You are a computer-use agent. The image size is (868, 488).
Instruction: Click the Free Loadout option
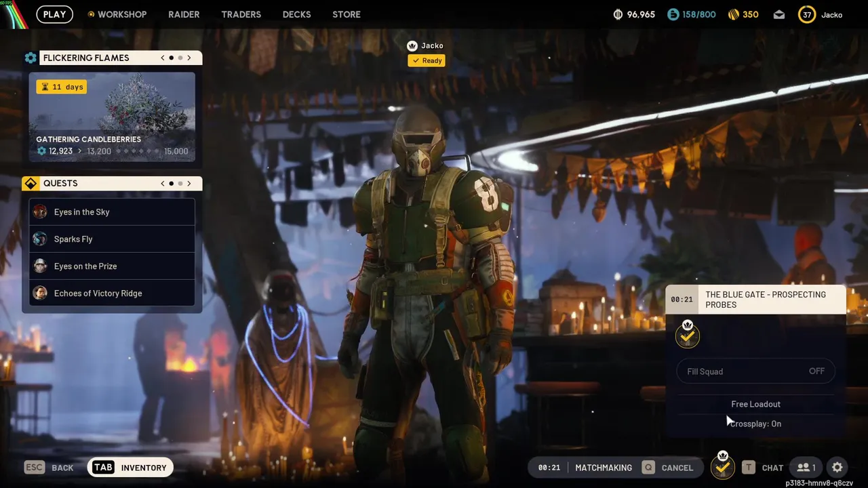click(x=755, y=404)
